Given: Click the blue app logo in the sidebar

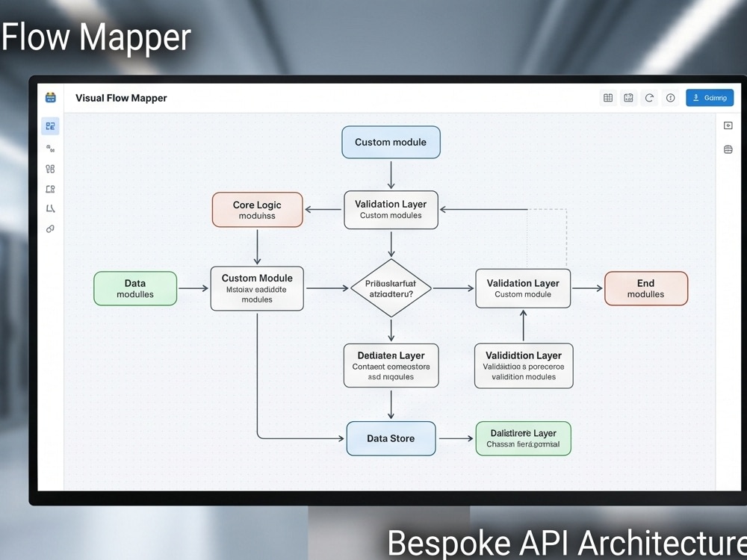Looking at the screenshot, I should [51, 98].
